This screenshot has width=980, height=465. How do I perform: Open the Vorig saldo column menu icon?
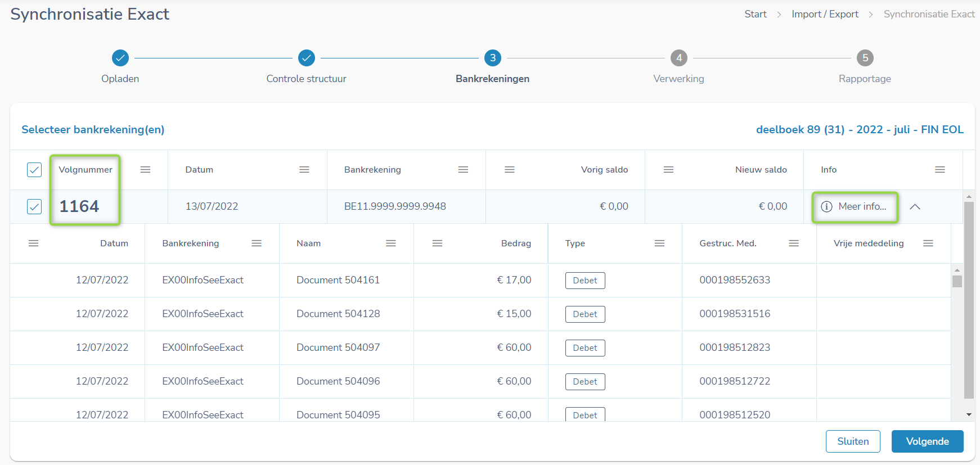pyautogui.click(x=510, y=170)
